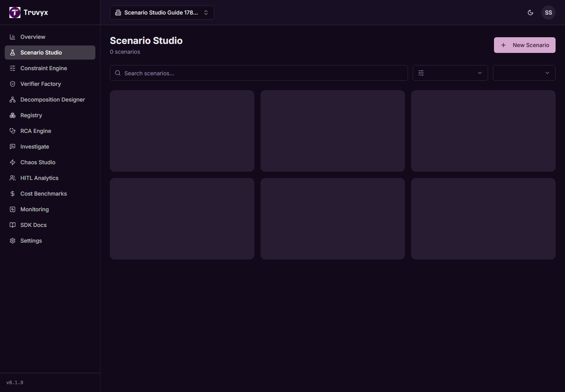
Task: Click the Overview bar chart icon
Action: [13, 37]
